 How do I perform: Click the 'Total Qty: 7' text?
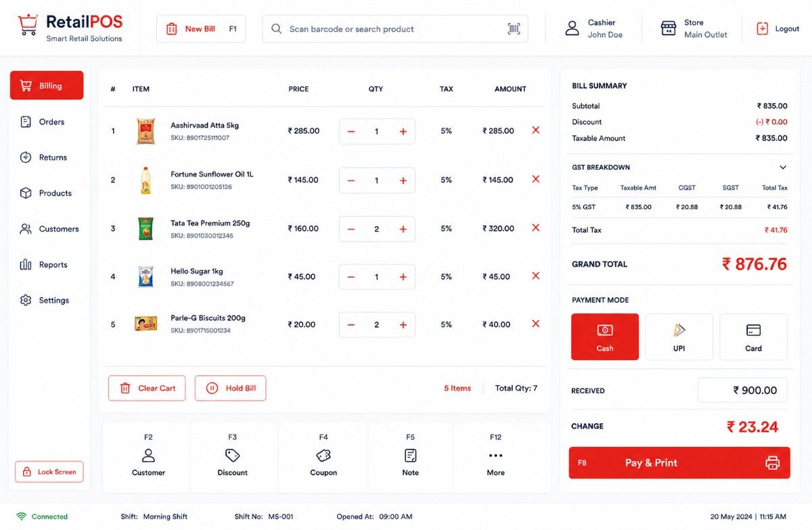pos(516,388)
